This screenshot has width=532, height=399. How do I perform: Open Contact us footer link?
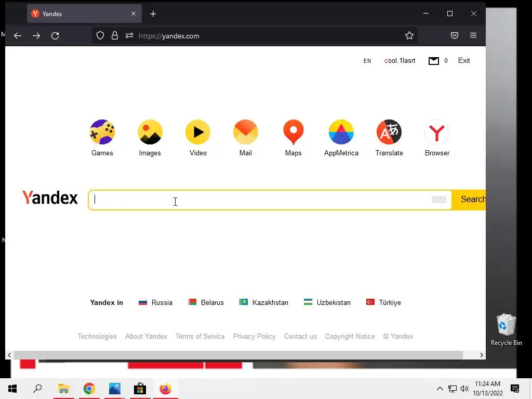[x=300, y=336]
